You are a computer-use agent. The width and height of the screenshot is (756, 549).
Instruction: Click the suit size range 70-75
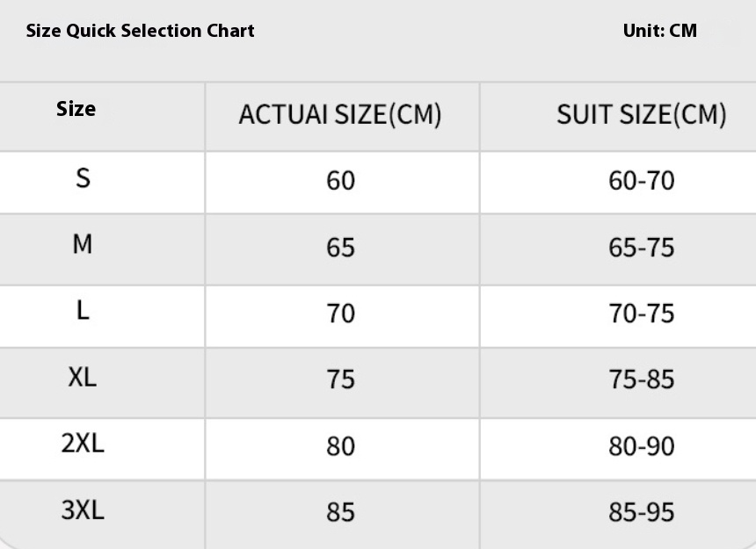[x=641, y=314]
